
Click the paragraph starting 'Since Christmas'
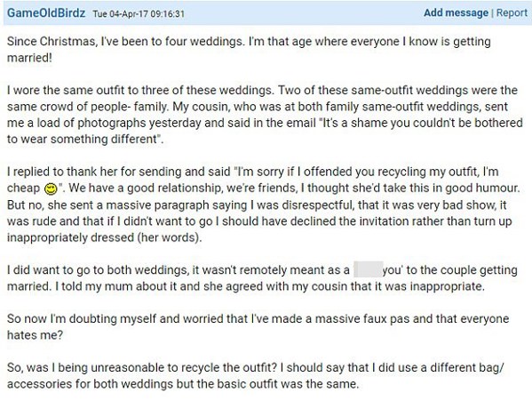pyautogui.click(x=249, y=50)
